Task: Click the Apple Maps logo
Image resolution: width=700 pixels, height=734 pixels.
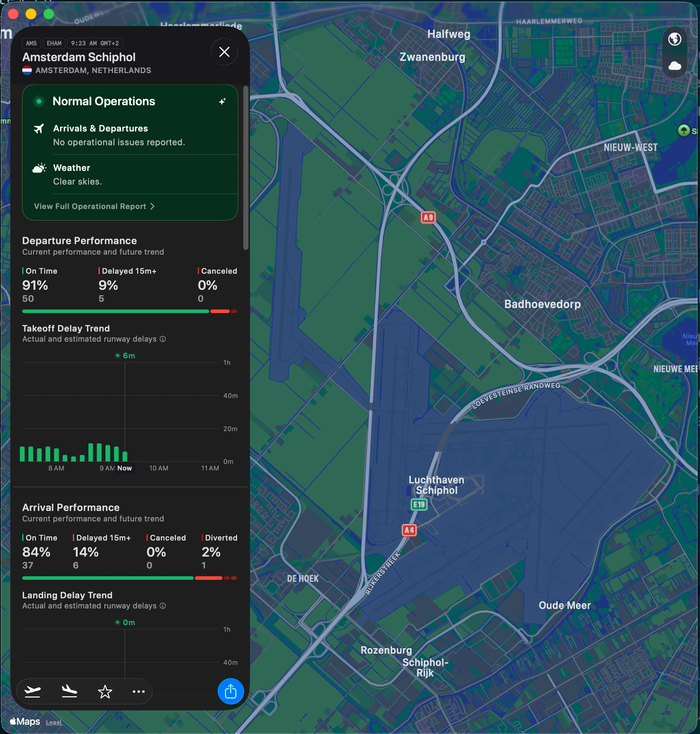Action: tap(25, 721)
